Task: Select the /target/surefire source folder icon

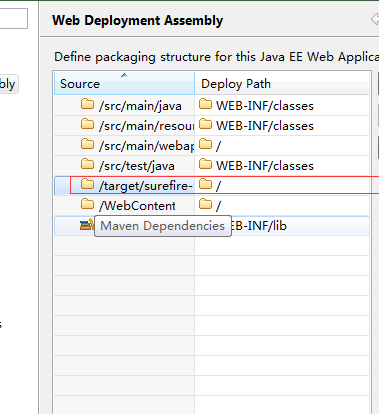Action: coord(87,184)
